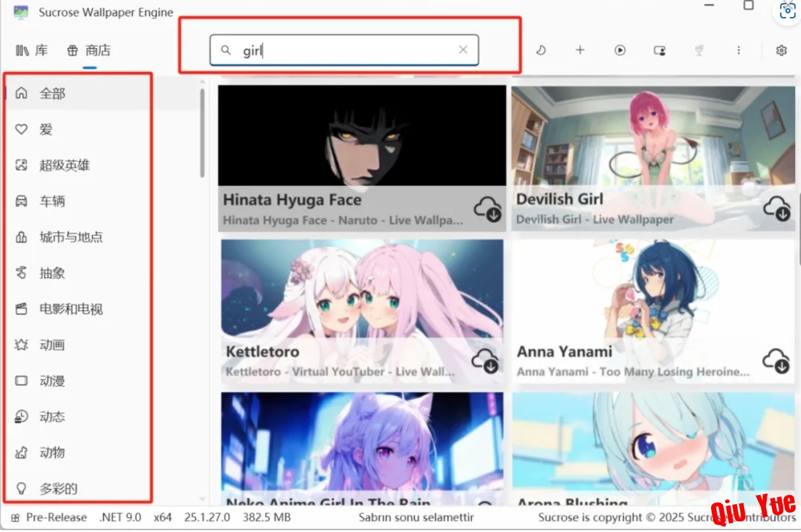Click the heart icon beside 爱
801x532 pixels.
[x=22, y=130]
